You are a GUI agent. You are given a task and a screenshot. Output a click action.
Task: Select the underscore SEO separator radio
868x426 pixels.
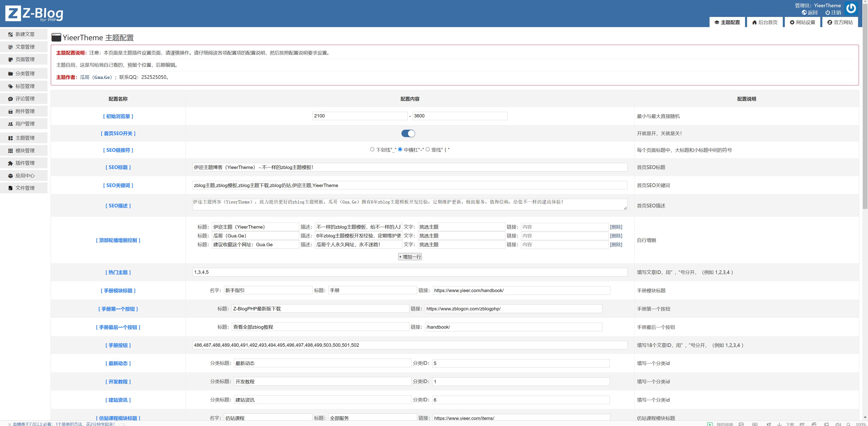[372, 150]
